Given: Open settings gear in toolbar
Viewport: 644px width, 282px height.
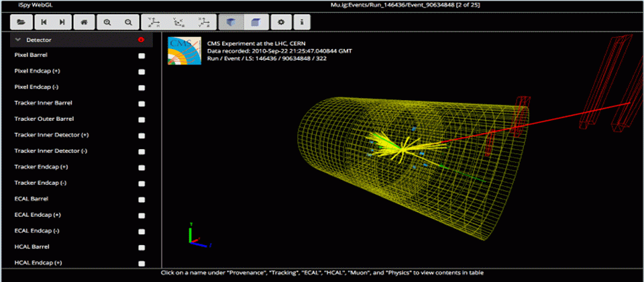Looking at the screenshot, I should pyautogui.click(x=281, y=22).
